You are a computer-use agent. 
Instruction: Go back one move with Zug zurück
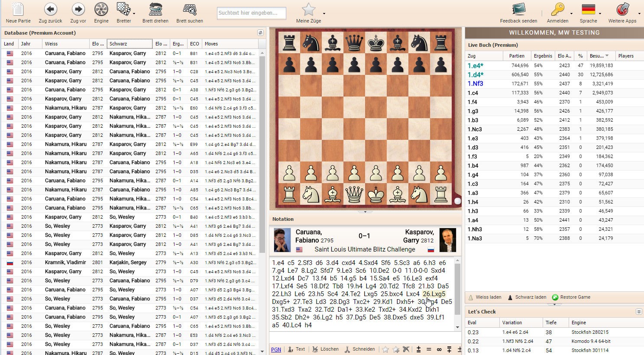click(50, 9)
